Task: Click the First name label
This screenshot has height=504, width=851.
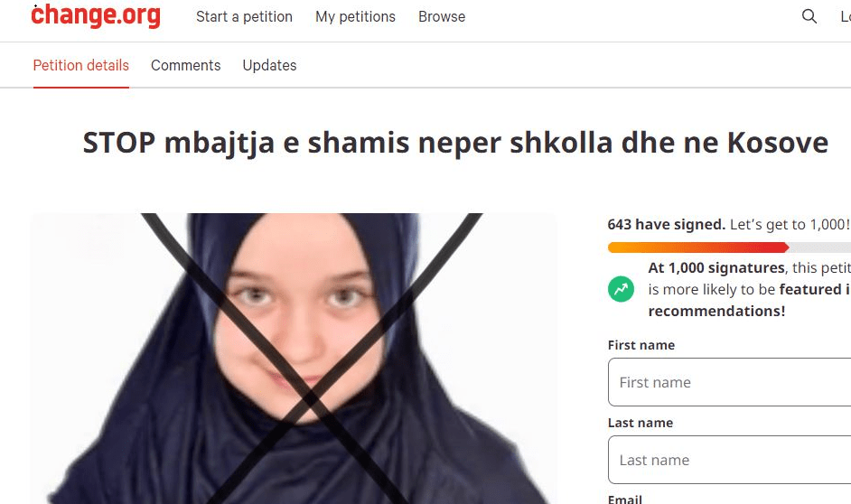Action: tap(641, 345)
